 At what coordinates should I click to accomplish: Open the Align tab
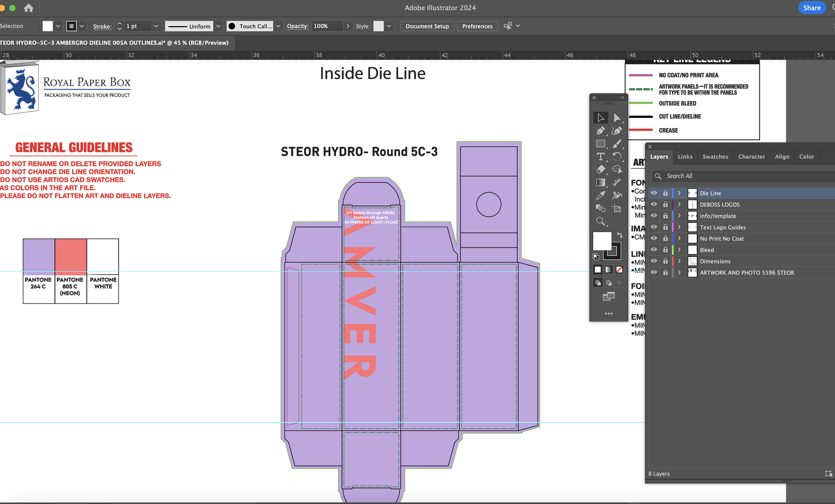point(782,157)
